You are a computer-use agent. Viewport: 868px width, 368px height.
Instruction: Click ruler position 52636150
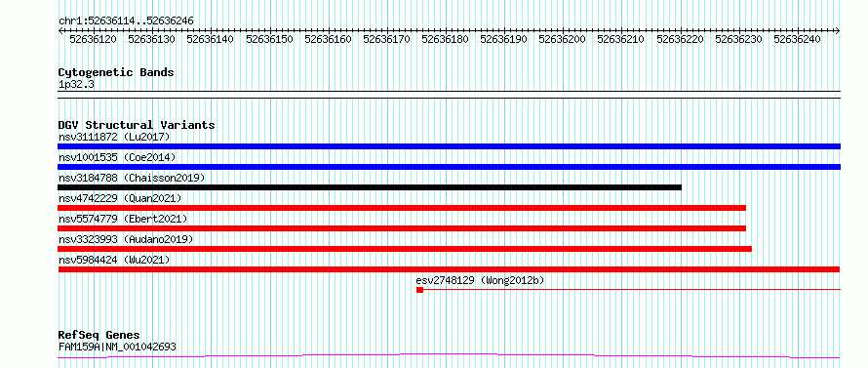pyautogui.click(x=269, y=39)
